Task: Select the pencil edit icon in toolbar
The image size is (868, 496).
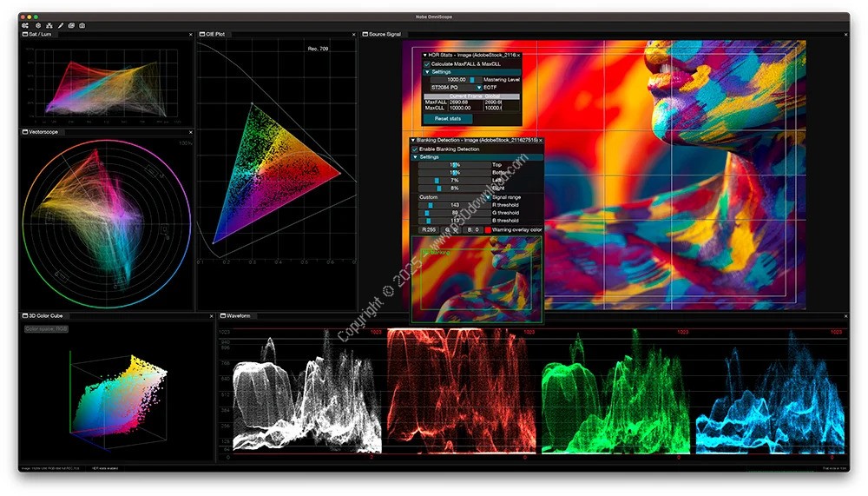Action: 60,26
